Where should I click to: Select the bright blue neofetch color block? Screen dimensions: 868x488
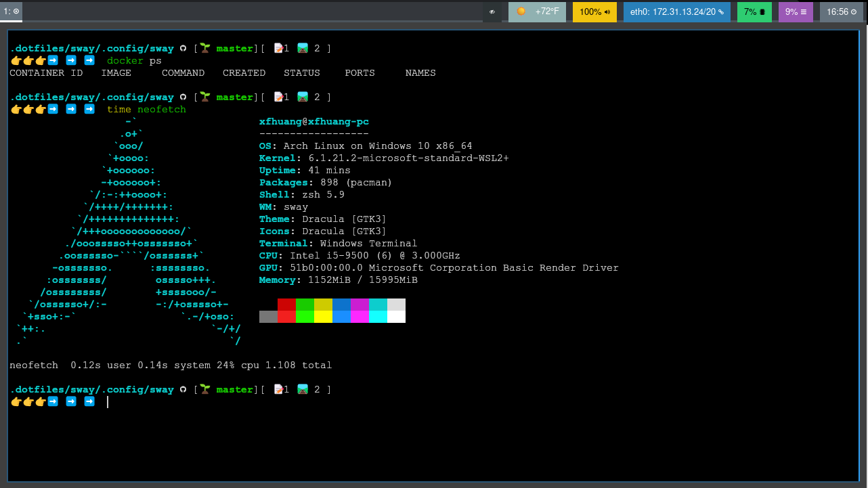pyautogui.click(x=341, y=317)
